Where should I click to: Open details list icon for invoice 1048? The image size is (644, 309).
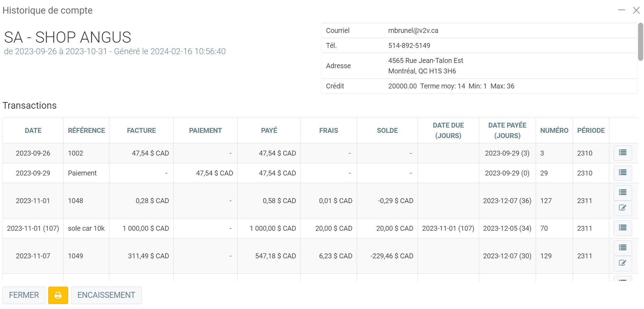pyautogui.click(x=622, y=193)
